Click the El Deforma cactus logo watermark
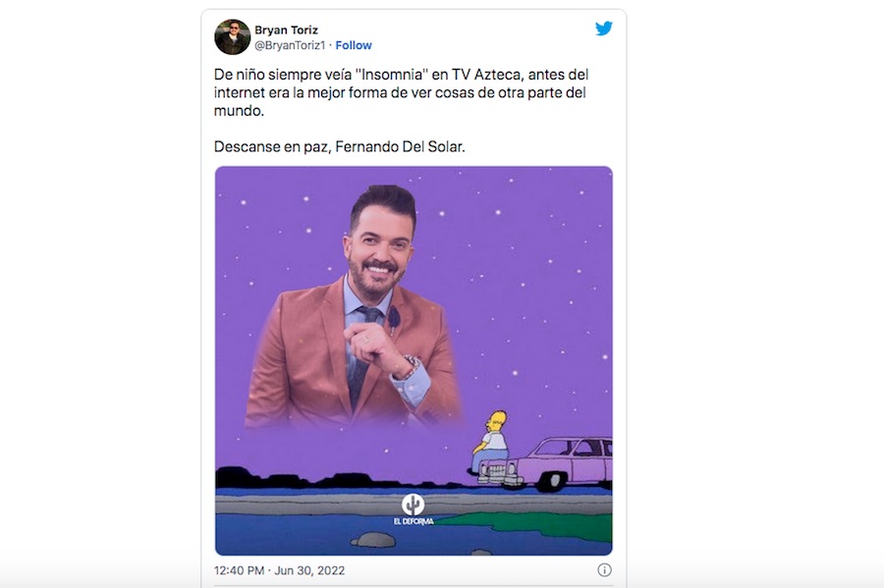The image size is (884, 588). 413,505
